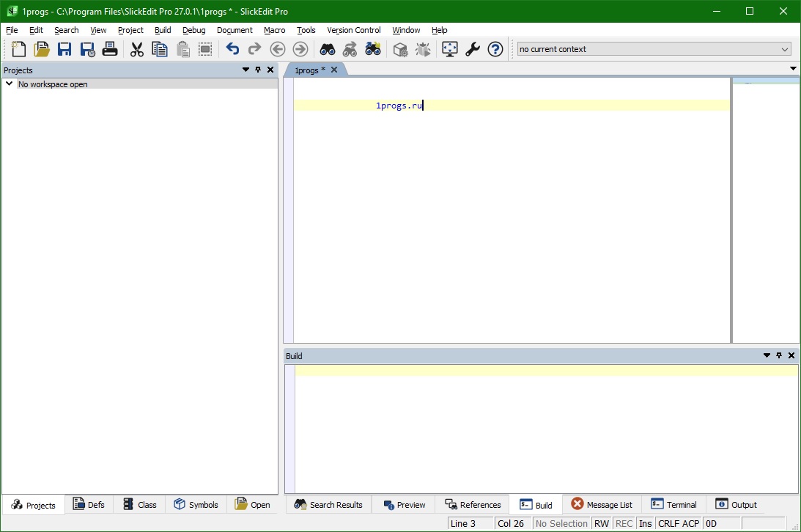801x532 pixels.
Task: Click the binoculars Replace icon with yellow star
Action: pyautogui.click(x=373, y=49)
